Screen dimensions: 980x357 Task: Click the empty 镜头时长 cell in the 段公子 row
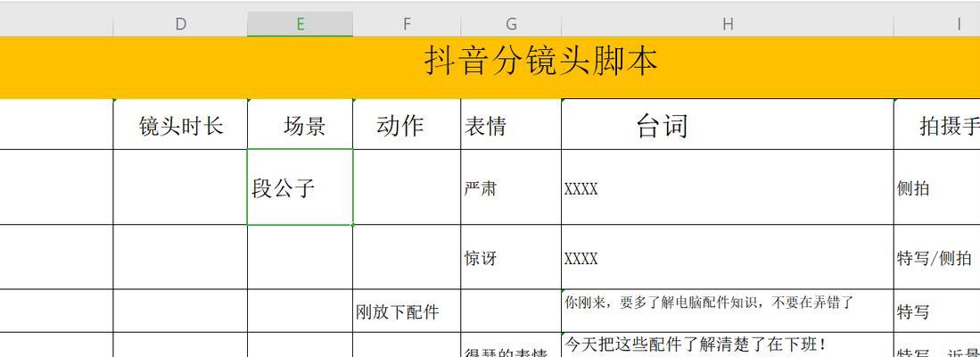pyautogui.click(x=180, y=187)
